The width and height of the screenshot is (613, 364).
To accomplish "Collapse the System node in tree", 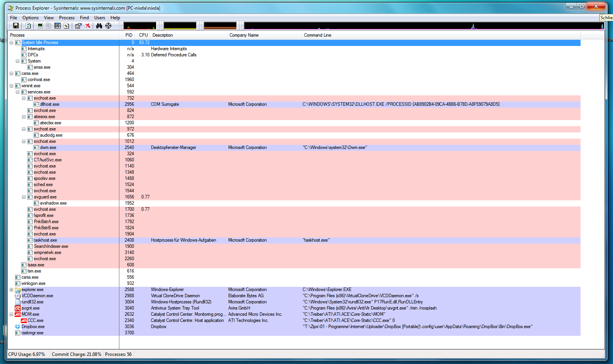I will click(x=17, y=61).
